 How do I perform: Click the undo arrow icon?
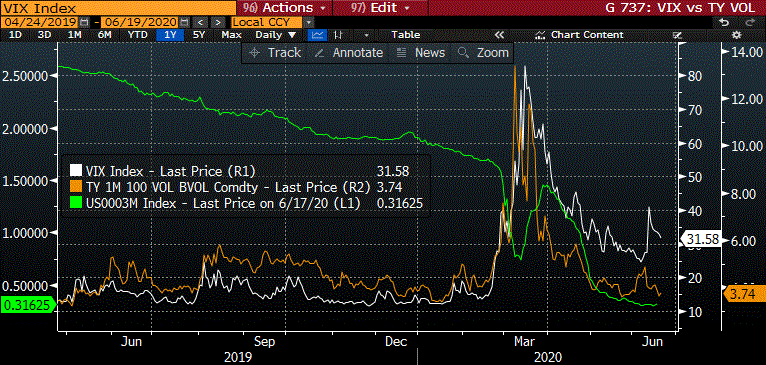724,22
